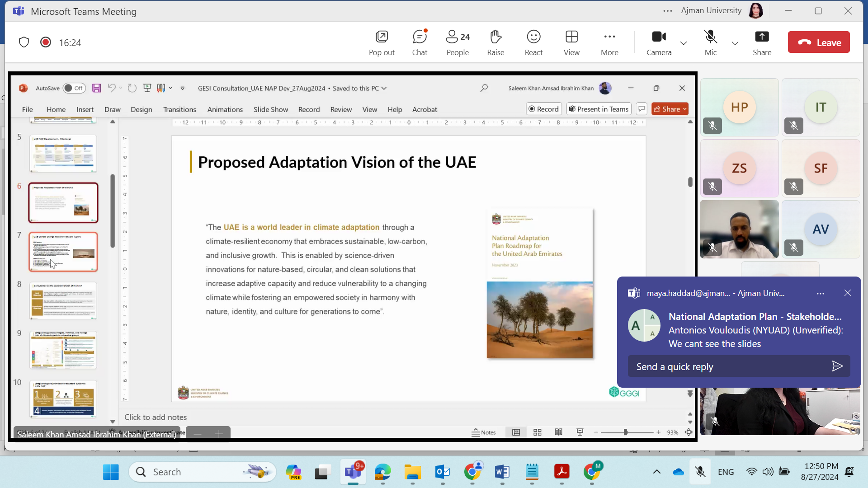Open Word from the Windows taskbar
868x488 pixels.
coord(502,472)
